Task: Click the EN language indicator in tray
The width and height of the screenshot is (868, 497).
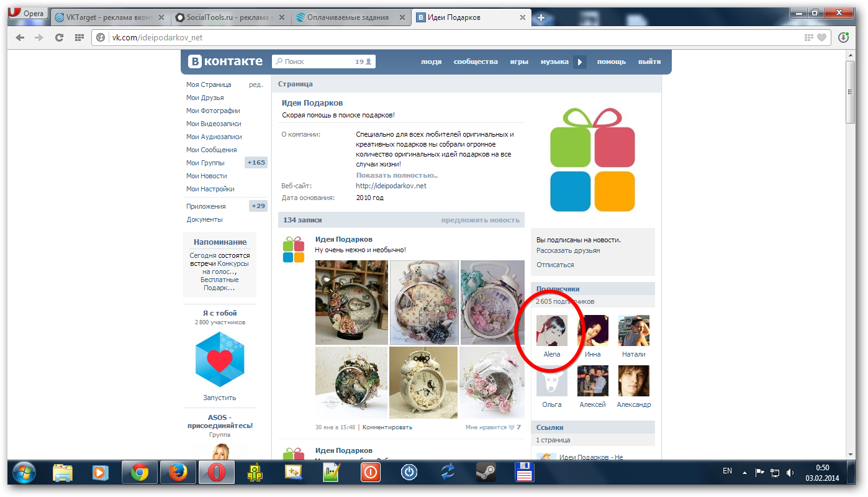Action: click(x=727, y=472)
